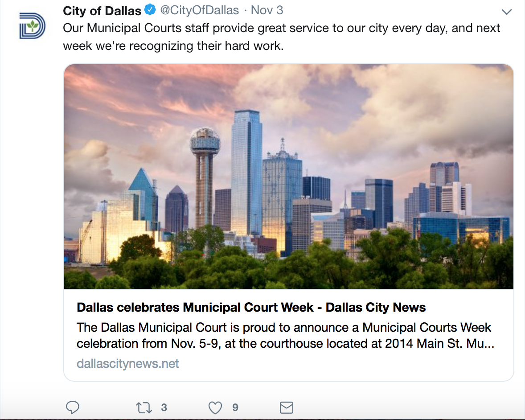Open the 'Dallas celebrates Municipal Court Week' headline
Image resolution: width=525 pixels, height=420 pixels.
pos(251,307)
